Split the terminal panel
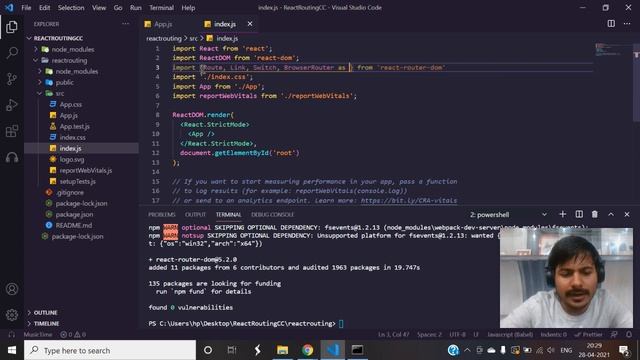Viewport: 640px width, 360px height. pos(579,214)
